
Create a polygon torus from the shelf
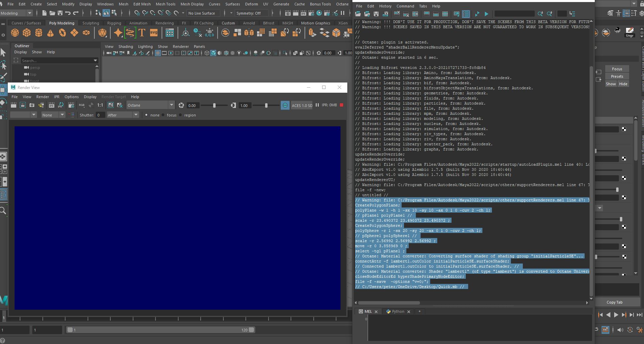tap(62, 33)
